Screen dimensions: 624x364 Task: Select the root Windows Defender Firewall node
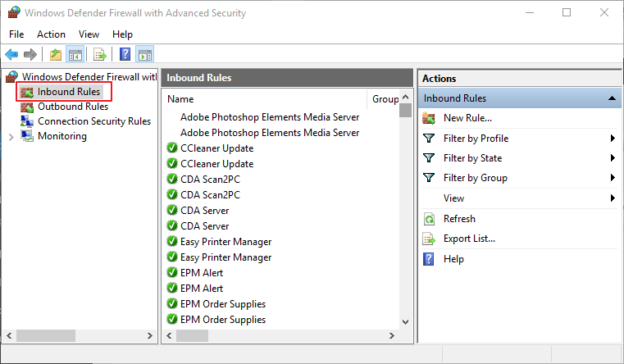(89, 77)
